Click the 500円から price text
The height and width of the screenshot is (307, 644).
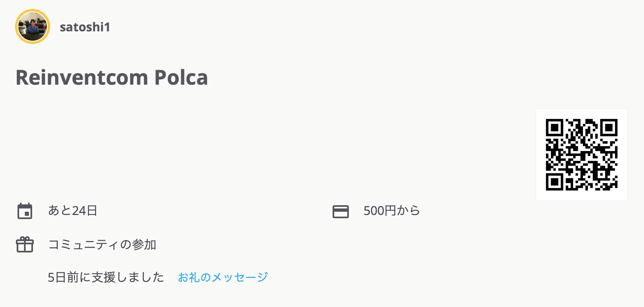tap(392, 211)
